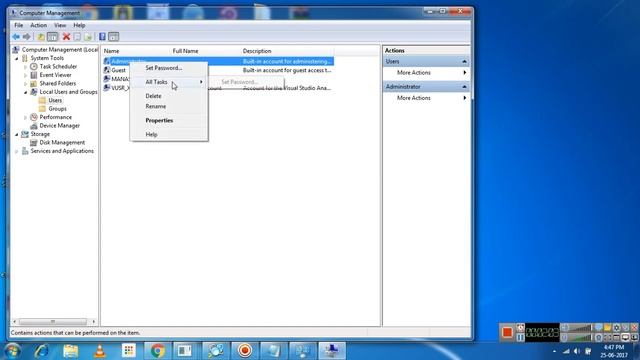640x360 pixels.
Task: Expand the Event Viewer node arrow
Action: coord(25,75)
